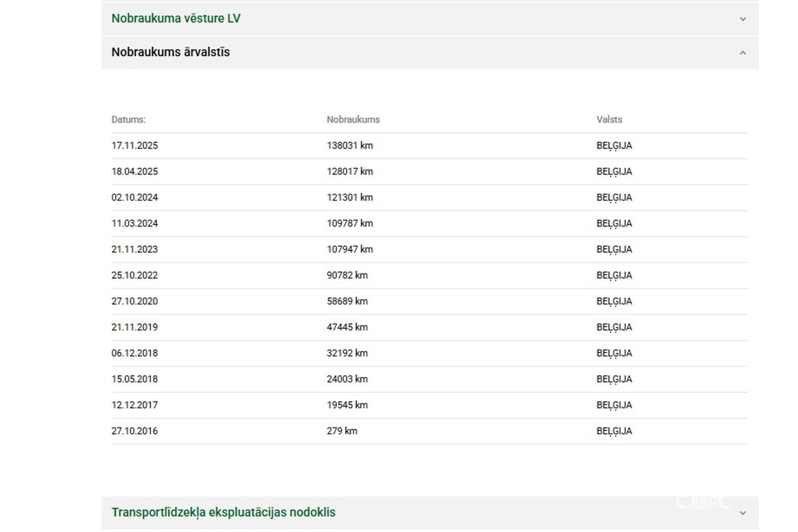Click the Valsts column header
The width and height of the screenshot is (798, 532).
point(609,119)
